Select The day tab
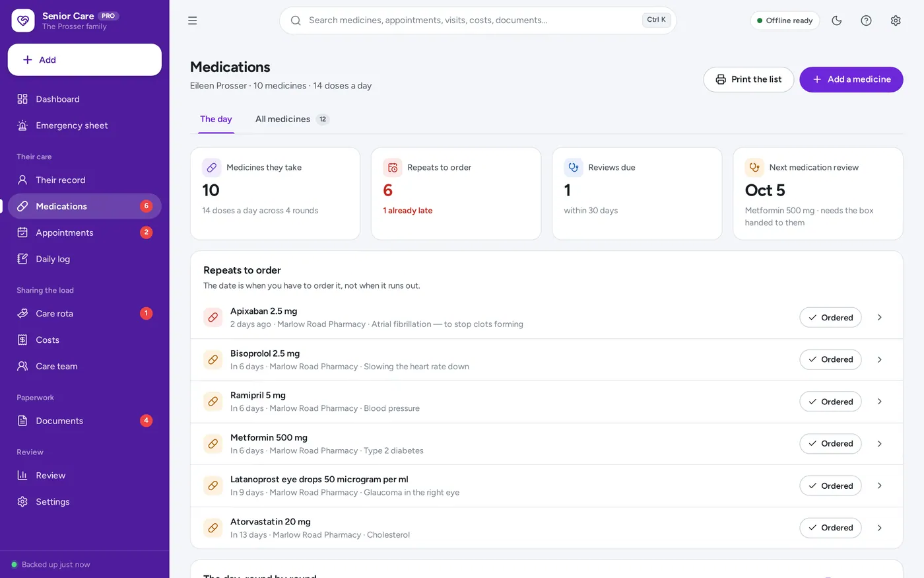The height and width of the screenshot is (578, 924). (216, 120)
